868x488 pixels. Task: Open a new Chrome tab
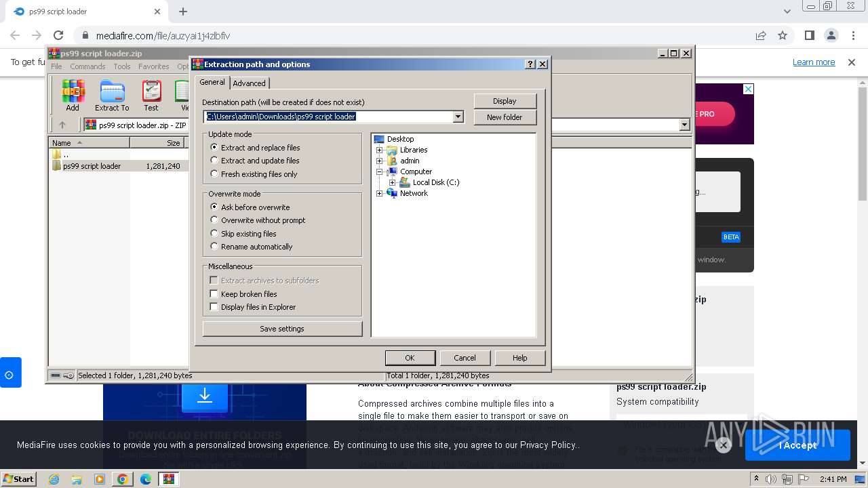(x=183, y=12)
